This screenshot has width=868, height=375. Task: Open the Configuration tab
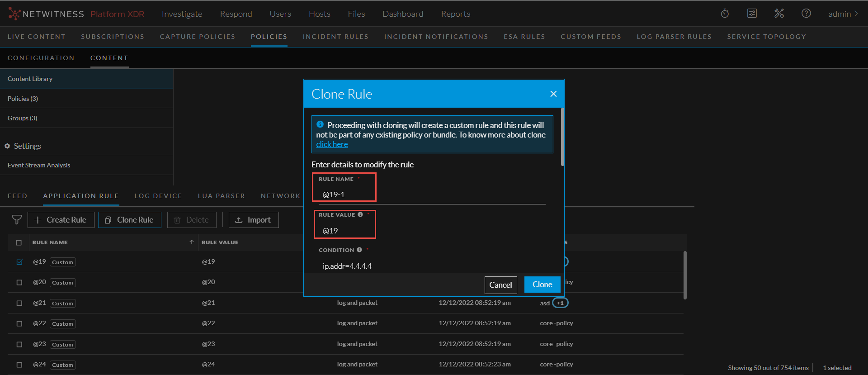pos(41,58)
